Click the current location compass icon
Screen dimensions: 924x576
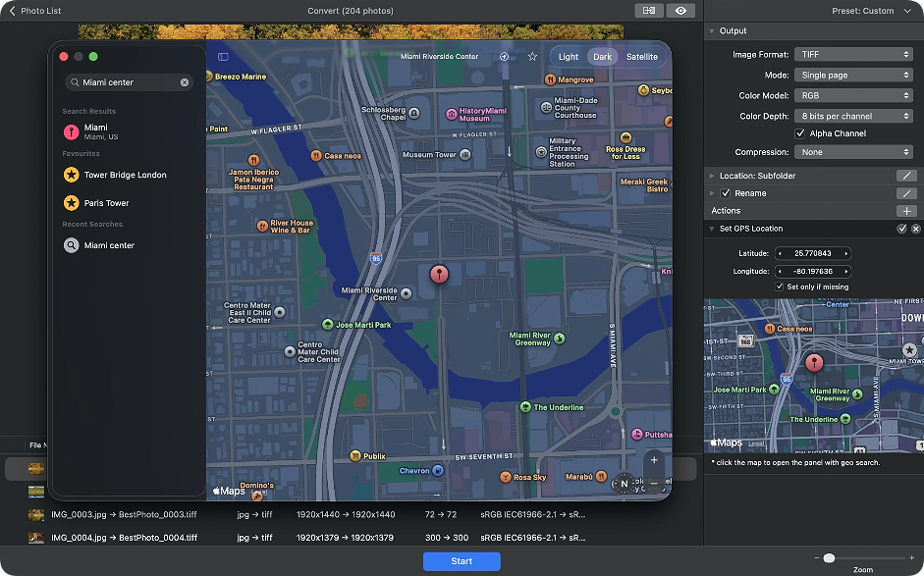(x=504, y=57)
